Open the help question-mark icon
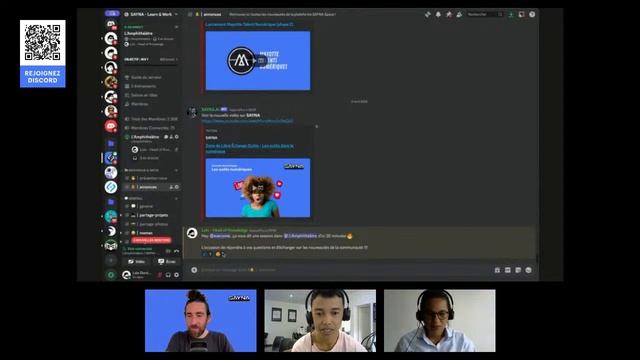Viewport: 640px width, 360px height. click(x=532, y=14)
